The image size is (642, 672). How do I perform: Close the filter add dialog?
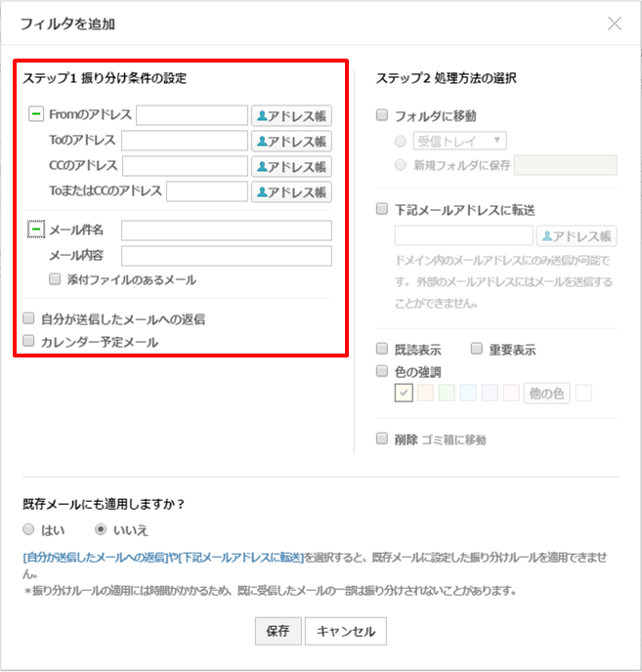pyautogui.click(x=615, y=23)
